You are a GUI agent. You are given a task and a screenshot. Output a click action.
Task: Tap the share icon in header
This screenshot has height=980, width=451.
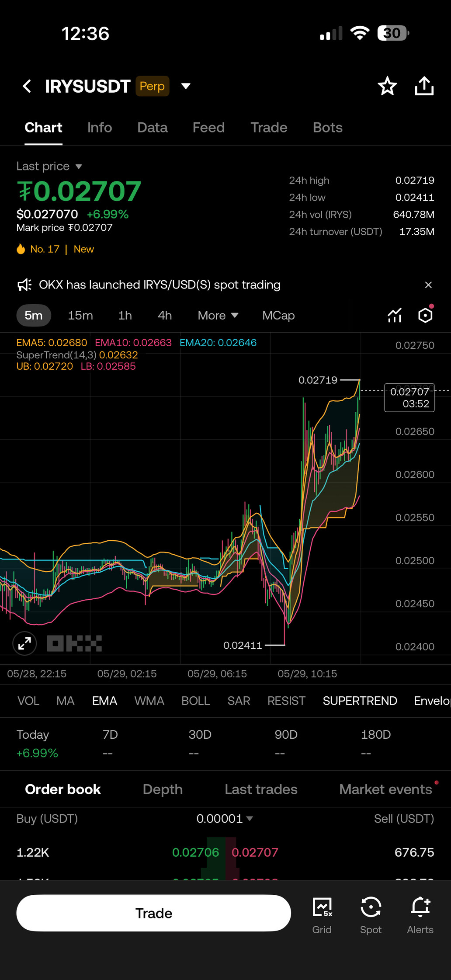pos(424,86)
